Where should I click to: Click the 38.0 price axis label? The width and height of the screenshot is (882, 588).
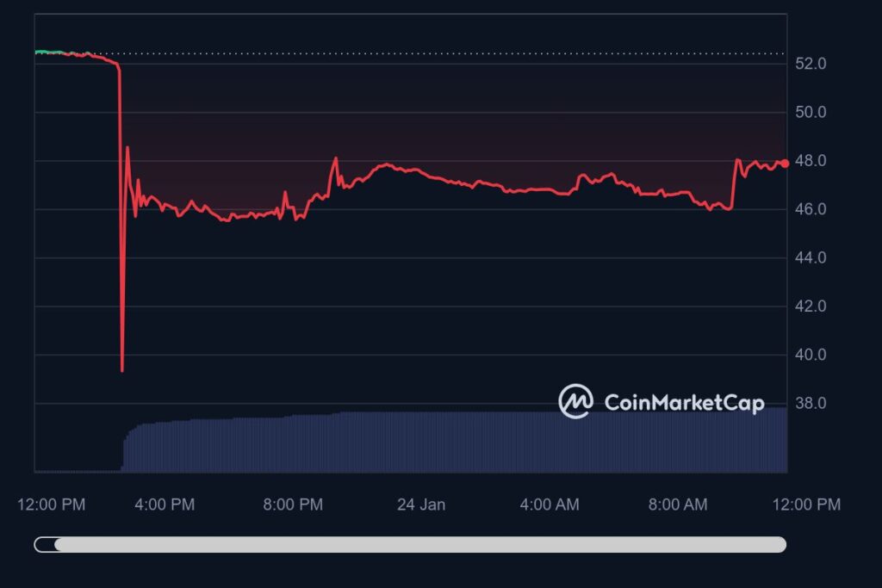(x=810, y=403)
